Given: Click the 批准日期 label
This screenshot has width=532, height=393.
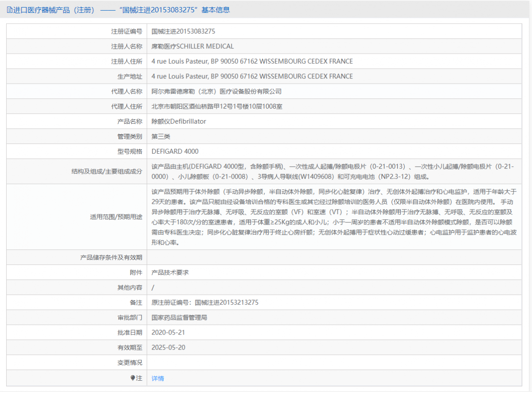Looking at the screenshot, I should point(130,333).
